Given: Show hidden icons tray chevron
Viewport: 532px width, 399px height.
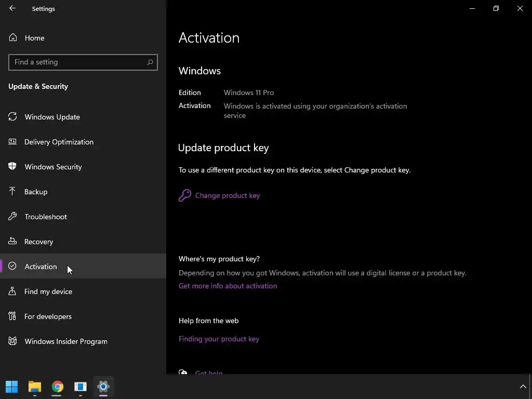Looking at the screenshot, I should 523,387.
